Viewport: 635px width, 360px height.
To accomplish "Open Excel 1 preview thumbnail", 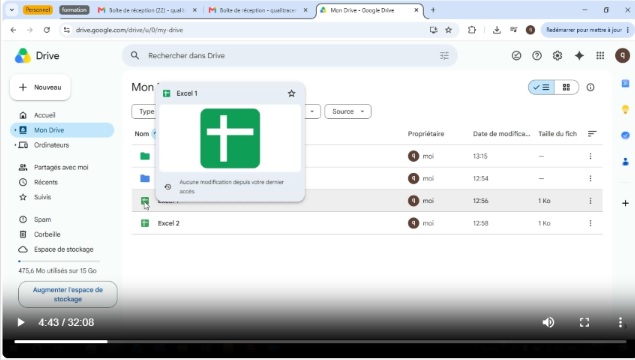I will 230,138.
